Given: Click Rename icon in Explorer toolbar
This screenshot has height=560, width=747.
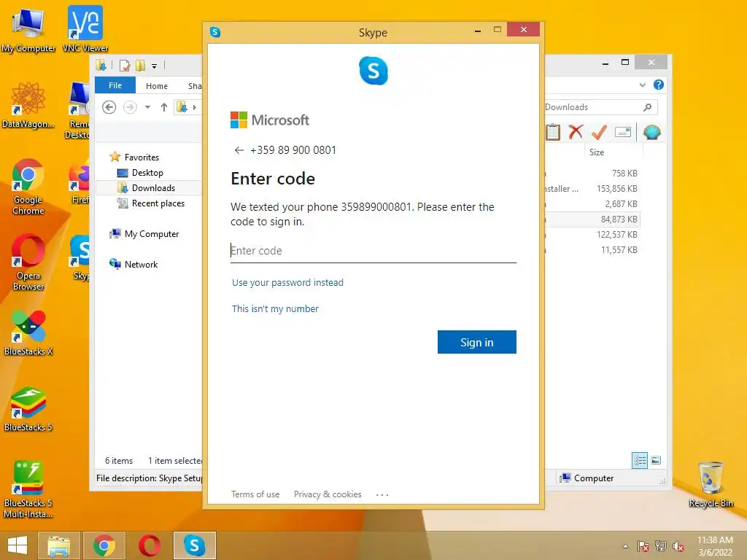Looking at the screenshot, I should (623, 132).
